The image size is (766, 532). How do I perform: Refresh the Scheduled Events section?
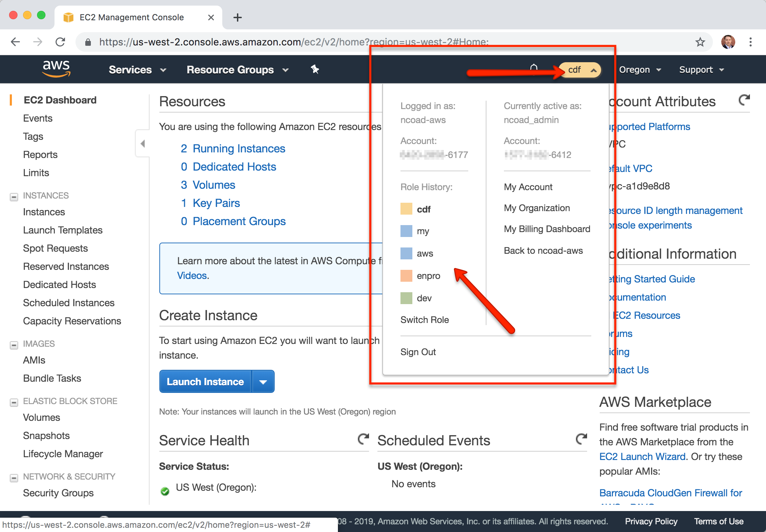pyautogui.click(x=581, y=439)
